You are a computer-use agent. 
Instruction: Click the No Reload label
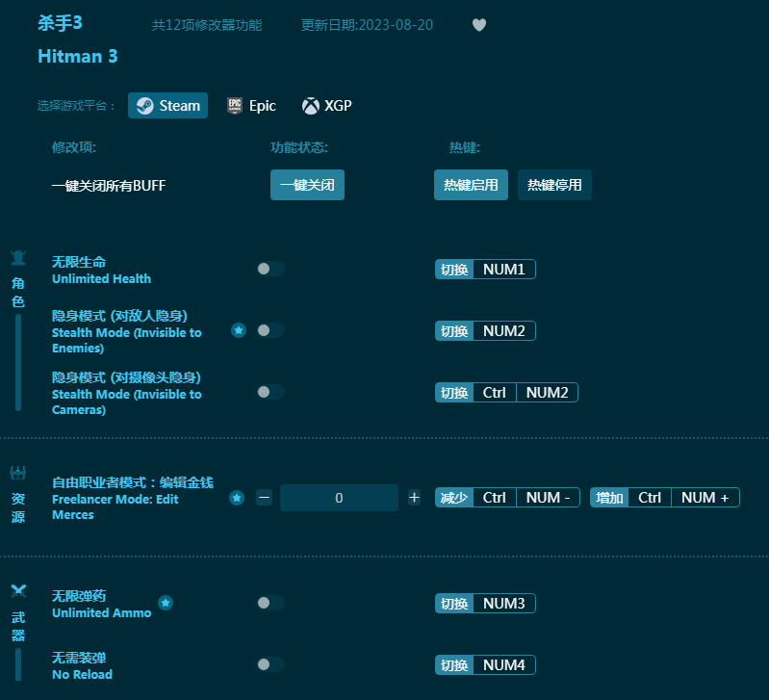click(83, 675)
